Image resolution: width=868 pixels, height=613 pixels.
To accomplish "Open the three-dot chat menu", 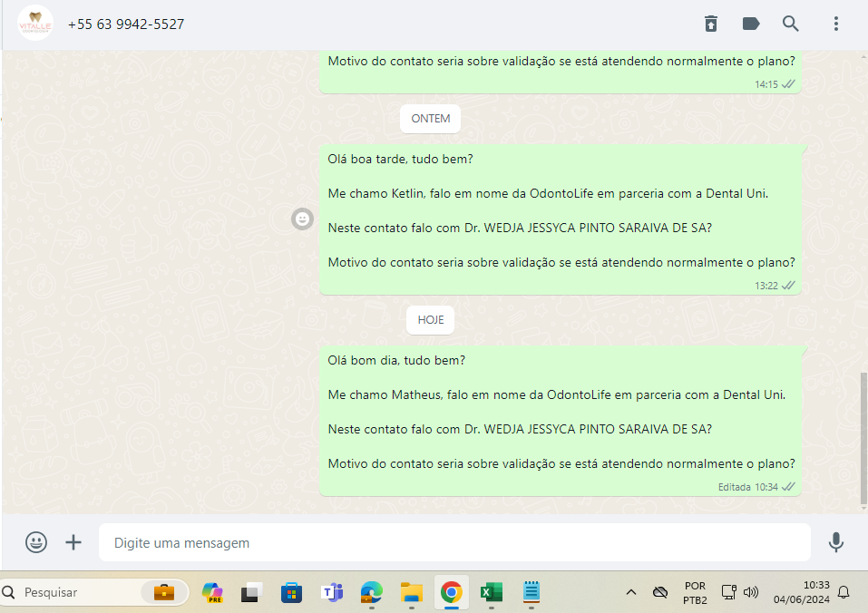I will [x=836, y=24].
